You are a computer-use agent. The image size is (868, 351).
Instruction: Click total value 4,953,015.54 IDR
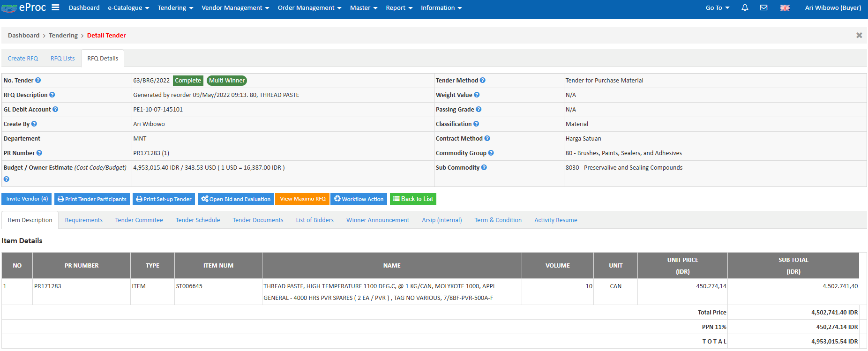coord(835,342)
